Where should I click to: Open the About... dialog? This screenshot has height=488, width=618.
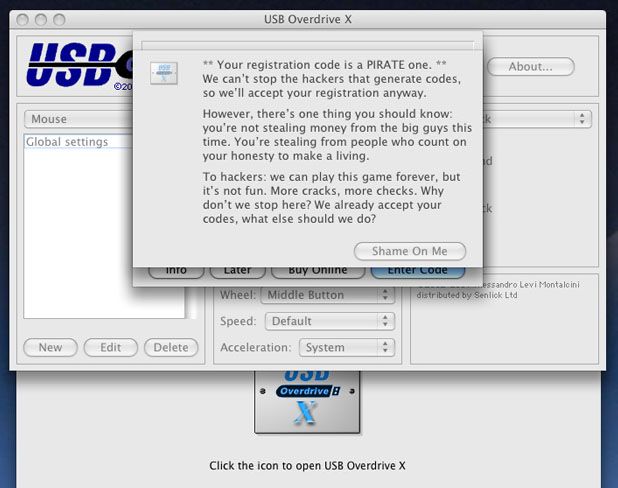(x=531, y=67)
